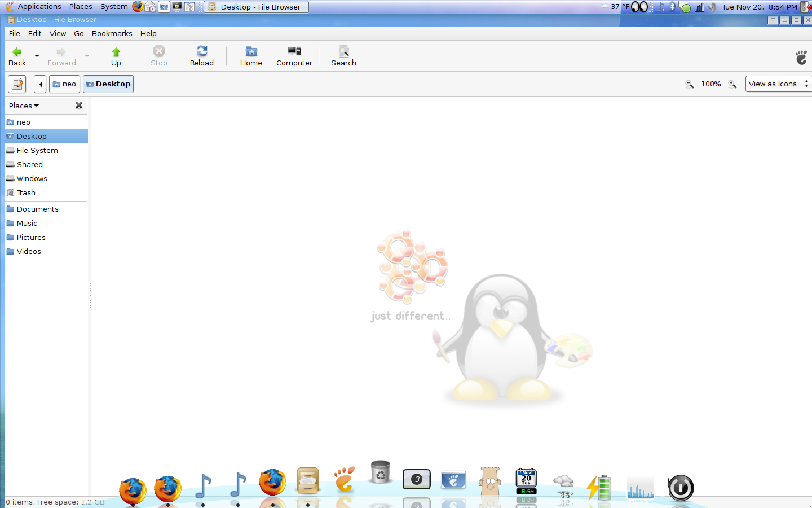Viewport: 812px width, 508px height.
Task: Select the Desktop path bar button
Action: [108, 84]
